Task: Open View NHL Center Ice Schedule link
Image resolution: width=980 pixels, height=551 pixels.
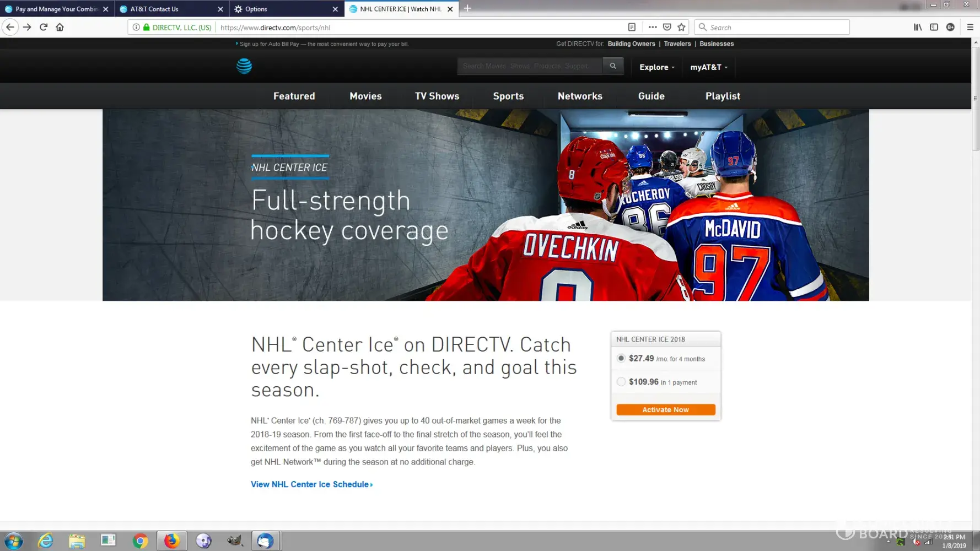Action: 311,484
